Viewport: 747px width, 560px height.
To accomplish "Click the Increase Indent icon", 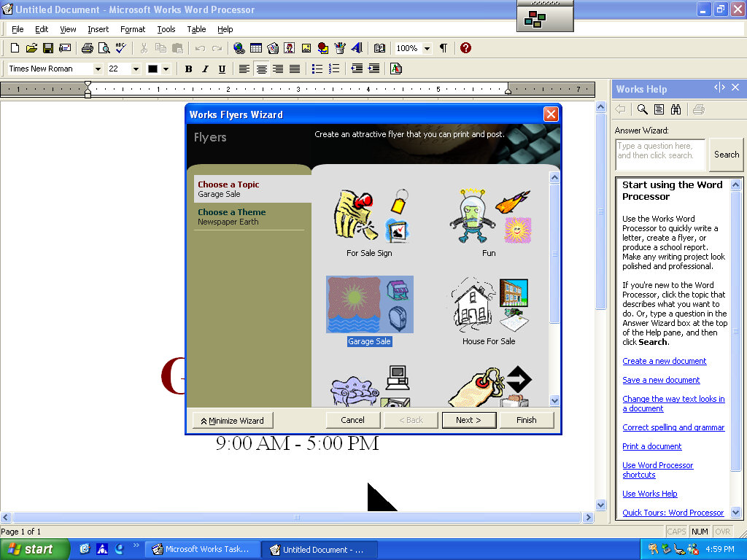I will [373, 69].
